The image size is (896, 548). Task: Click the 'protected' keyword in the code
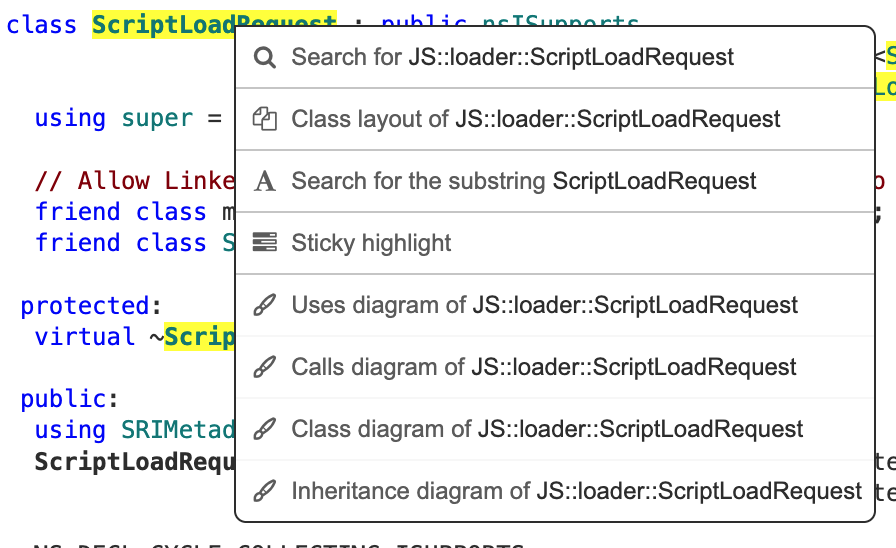tap(84, 306)
